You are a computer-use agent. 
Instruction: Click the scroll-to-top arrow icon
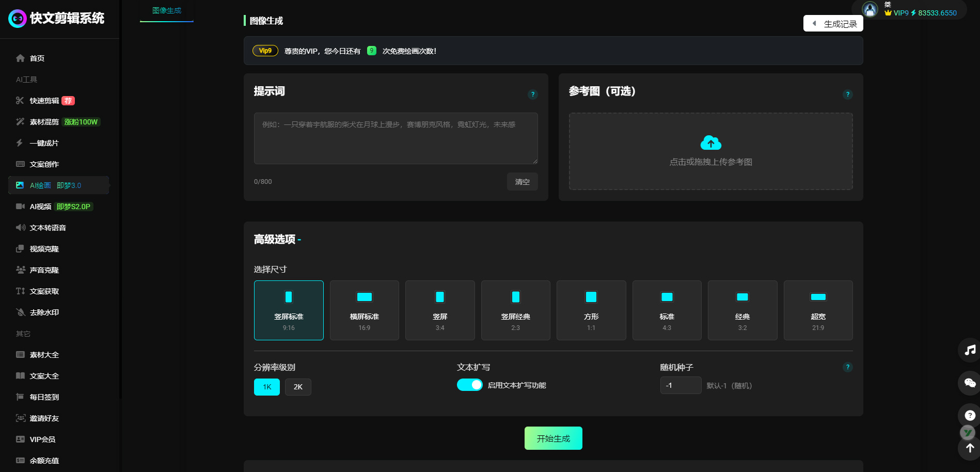coord(970,448)
